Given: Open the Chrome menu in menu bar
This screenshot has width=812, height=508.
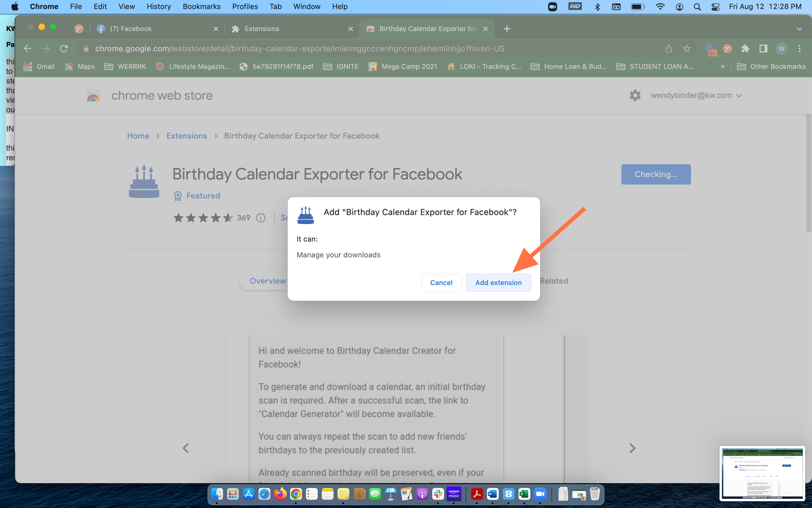Looking at the screenshot, I should (44, 6).
